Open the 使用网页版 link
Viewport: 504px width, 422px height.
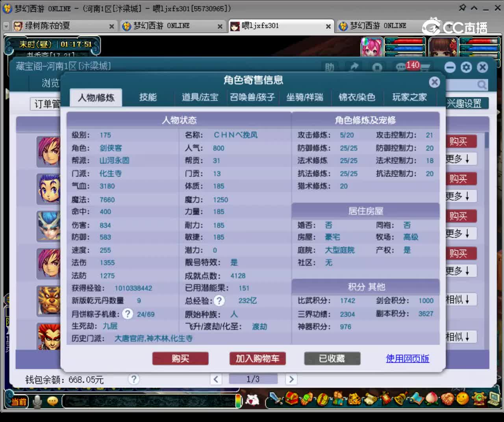(x=407, y=359)
